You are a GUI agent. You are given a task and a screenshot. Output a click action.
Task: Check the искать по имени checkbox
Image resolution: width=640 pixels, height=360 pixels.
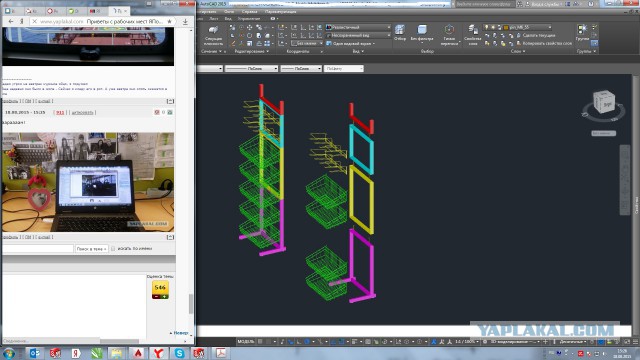coord(113,248)
